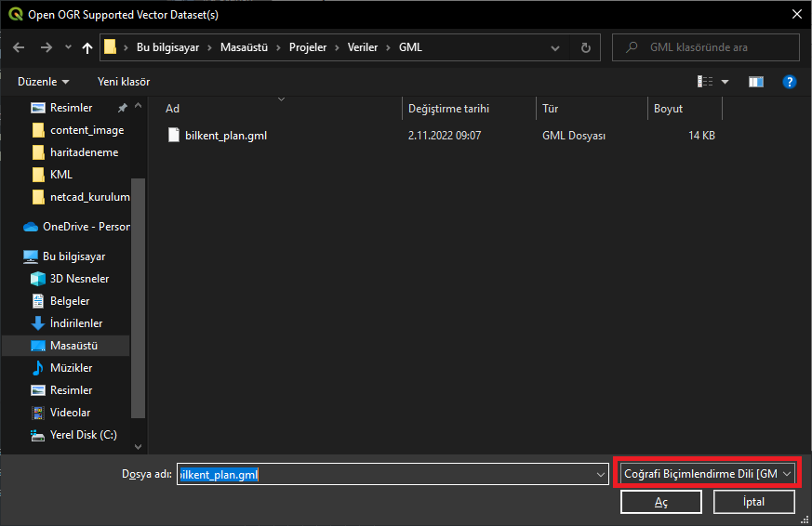812x526 pixels.
Task: Refresh the GML folder view
Action: coord(586,47)
